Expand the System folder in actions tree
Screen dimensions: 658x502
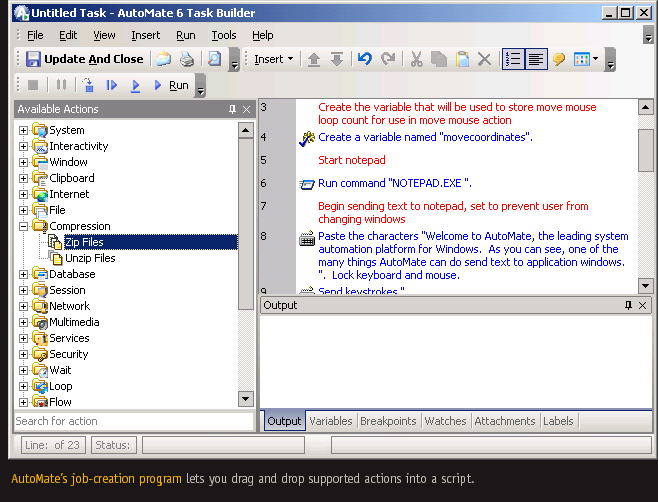(23, 130)
